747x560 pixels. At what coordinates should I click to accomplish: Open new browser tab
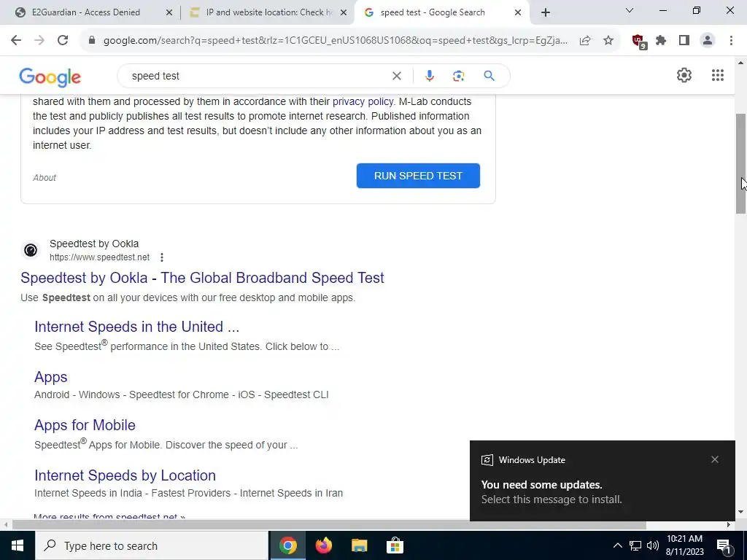tap(546, 12)
